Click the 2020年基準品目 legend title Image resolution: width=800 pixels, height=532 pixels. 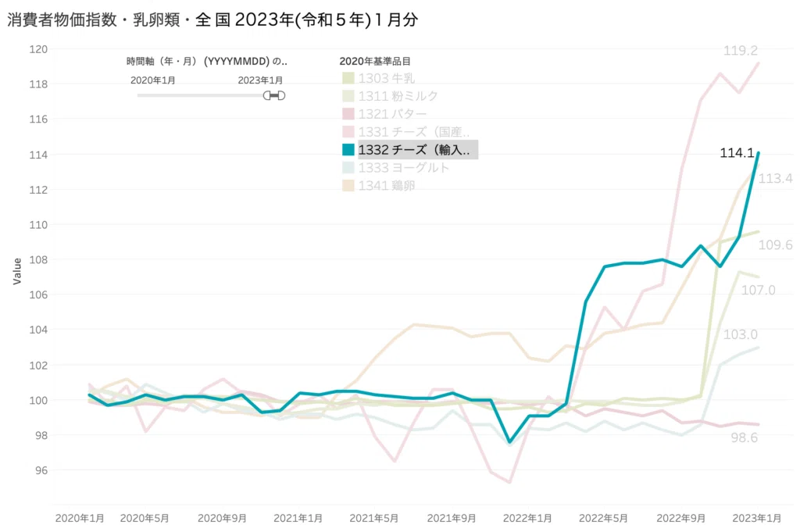(375, 61)
